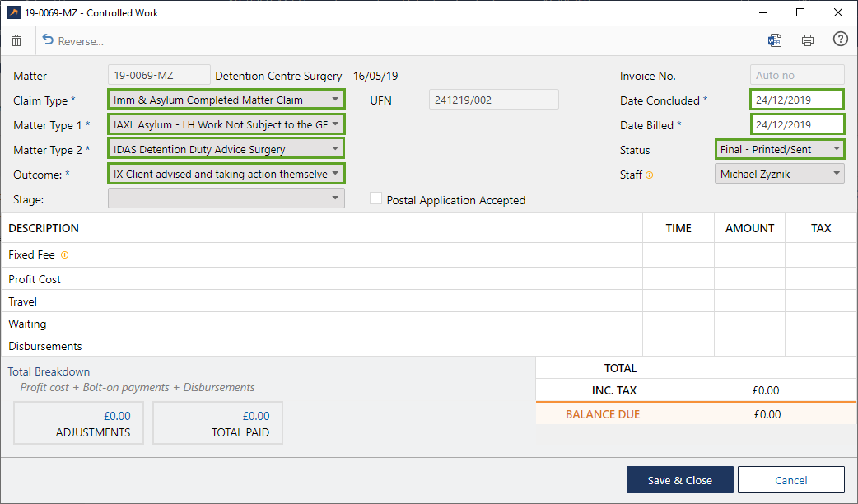Click the info icon beside Fixed Fee
Image resolution: width=858 pixels, height=504 pixels.
(65, 255)
